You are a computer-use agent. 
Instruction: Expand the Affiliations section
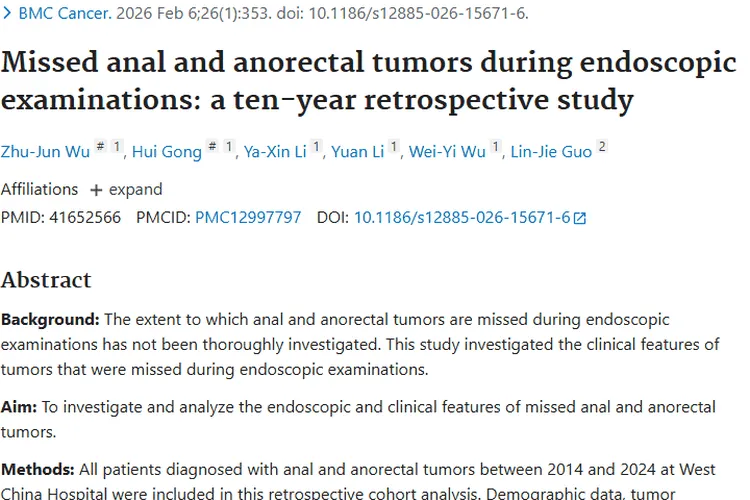point(126,189)
